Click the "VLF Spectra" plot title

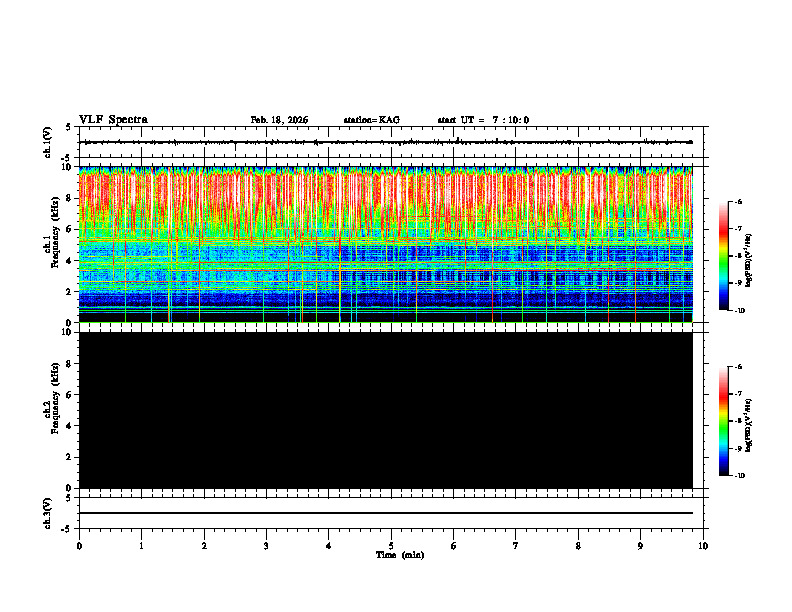point(113,120)
